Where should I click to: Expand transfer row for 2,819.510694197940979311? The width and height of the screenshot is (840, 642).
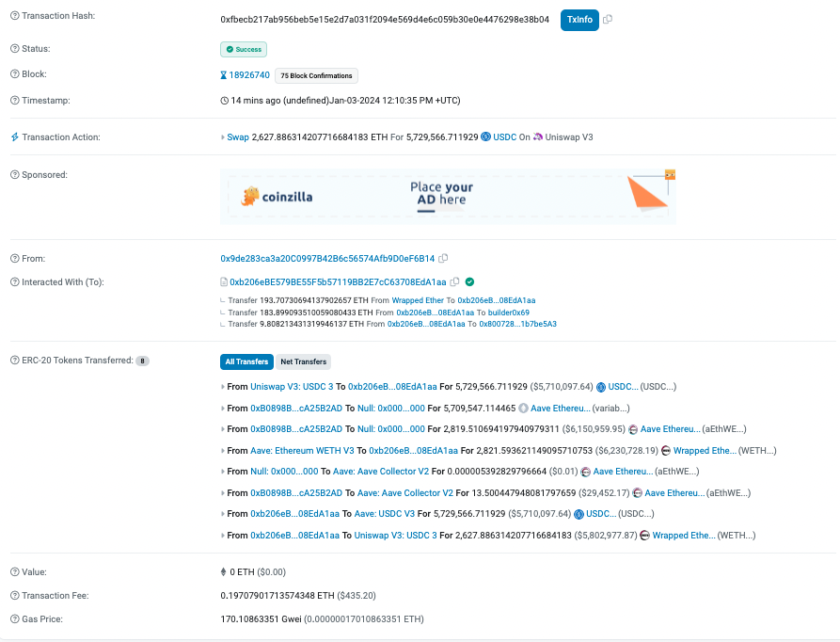click(223, 429)
